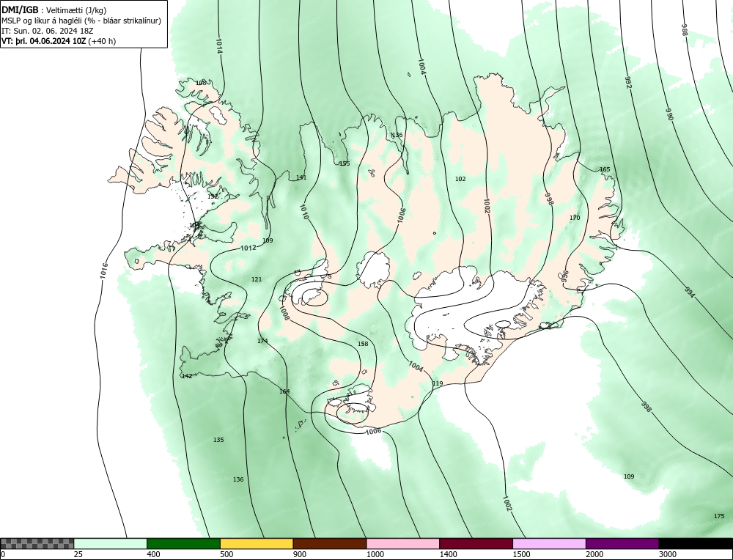Click the 994 isobar label
733x560 pixels.
690,292
